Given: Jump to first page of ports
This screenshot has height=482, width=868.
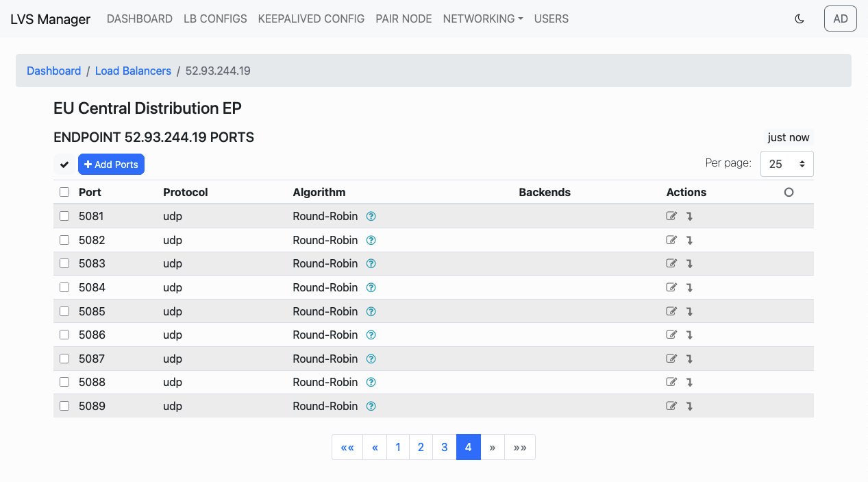Looking at the screenshot, I should 347,447.
